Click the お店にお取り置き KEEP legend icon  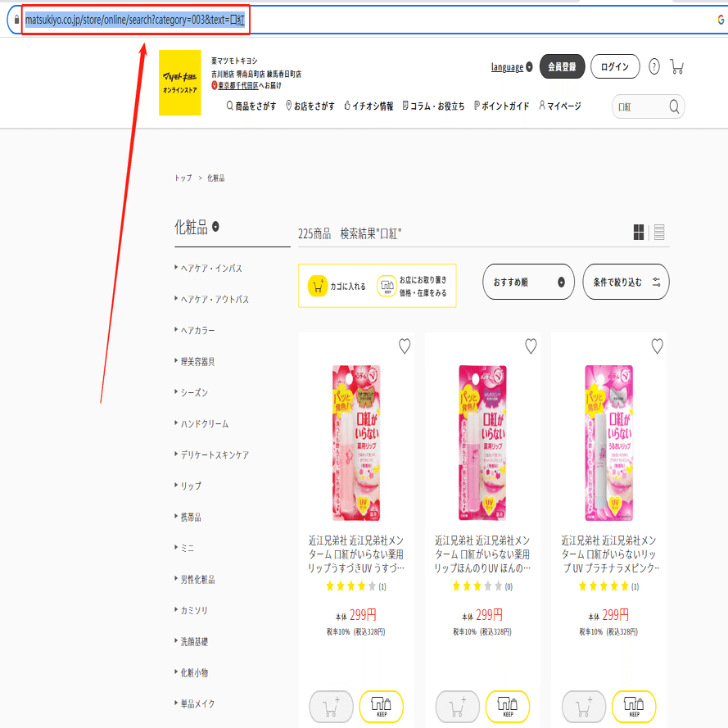[387, 286]
